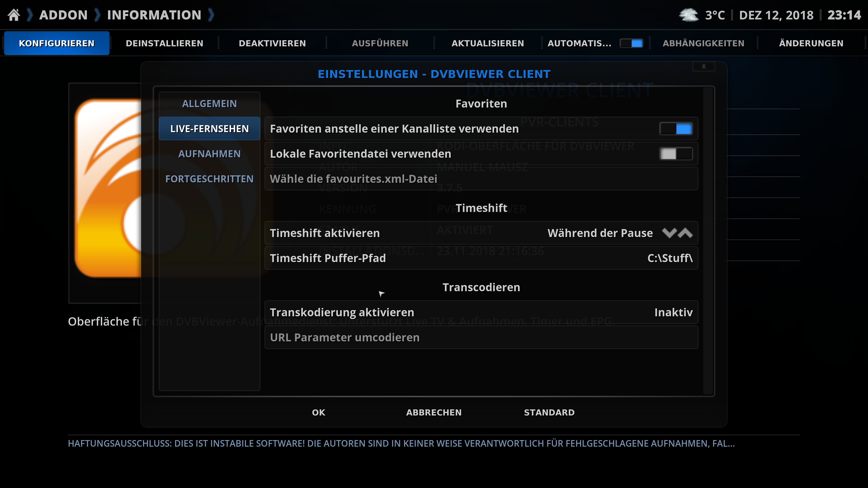
Task: Confirm settings with OK
Action: (x=318, y=412)
